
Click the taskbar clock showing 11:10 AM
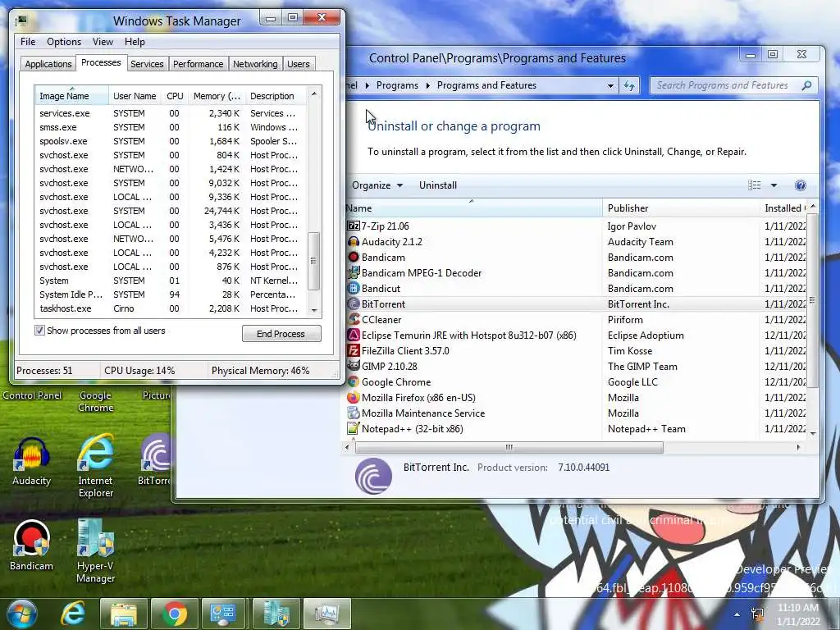[x=798, y=614]
